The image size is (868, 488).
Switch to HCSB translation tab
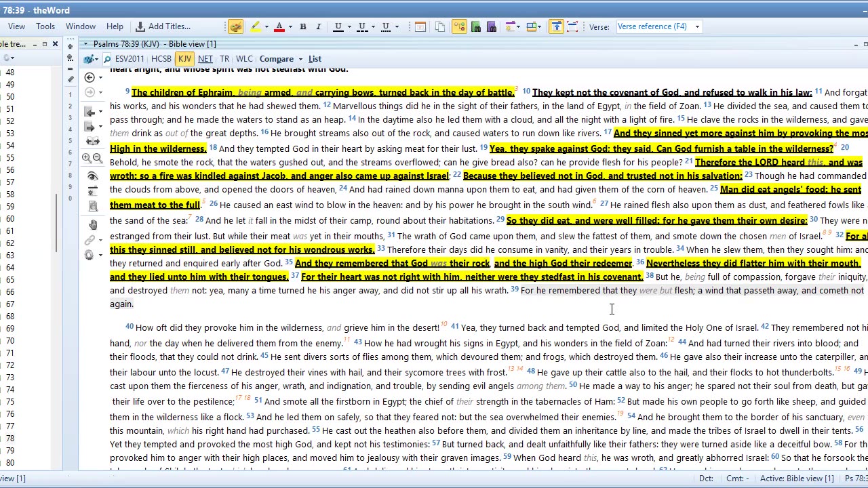tap(161, 59)
